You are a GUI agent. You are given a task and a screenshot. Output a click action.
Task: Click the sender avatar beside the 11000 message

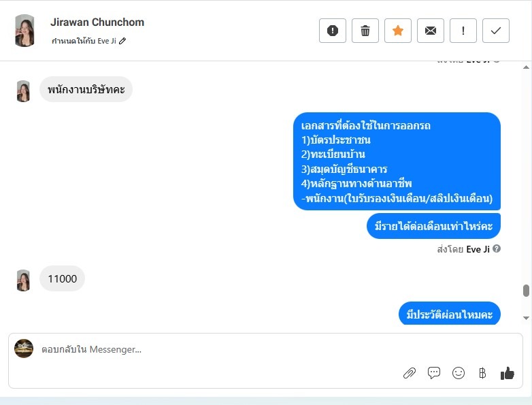click(x=23, y=280)
